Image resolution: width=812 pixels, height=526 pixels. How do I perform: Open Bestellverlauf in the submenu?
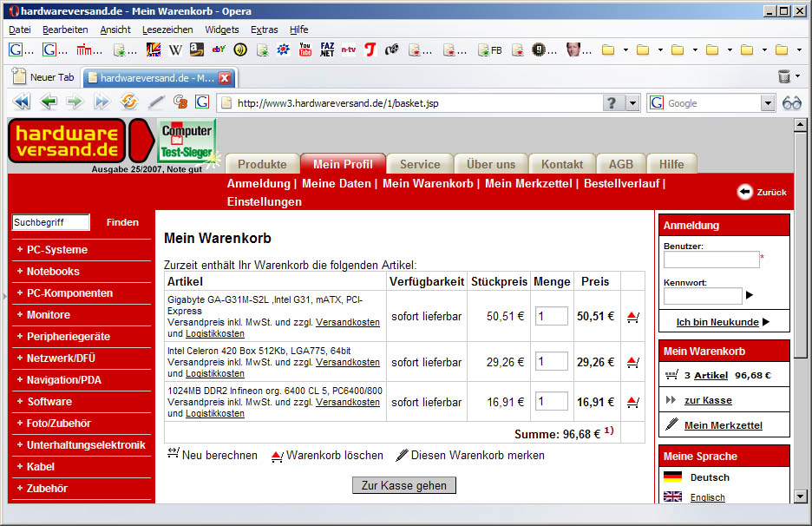621,183
